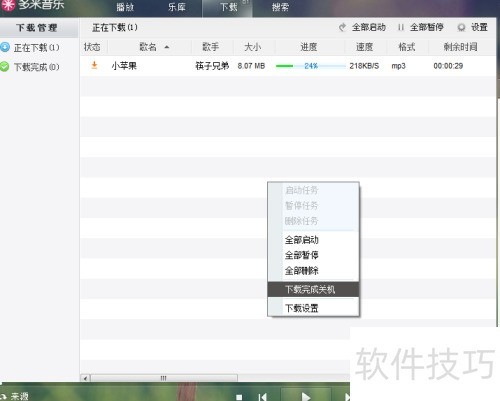The width and height of the screenshot is (500, 401).
Task: Click the blue 正在下载 sidebar icon
Action: 5,47
